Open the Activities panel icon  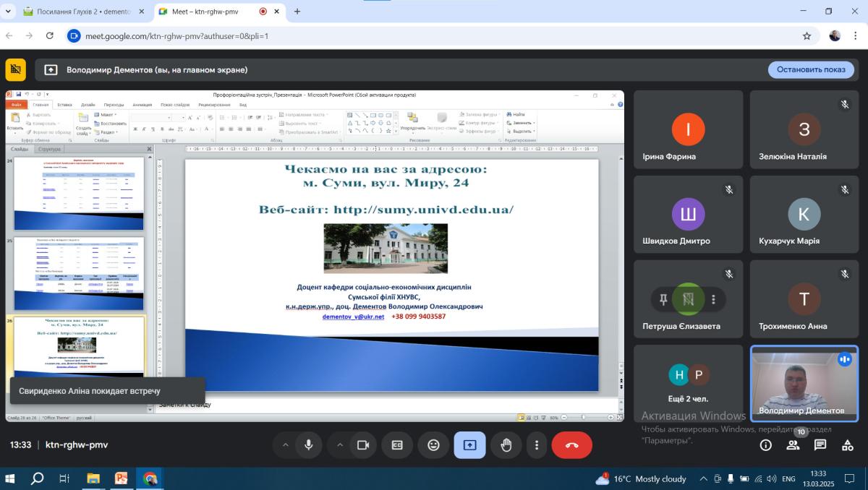[848, 445]
